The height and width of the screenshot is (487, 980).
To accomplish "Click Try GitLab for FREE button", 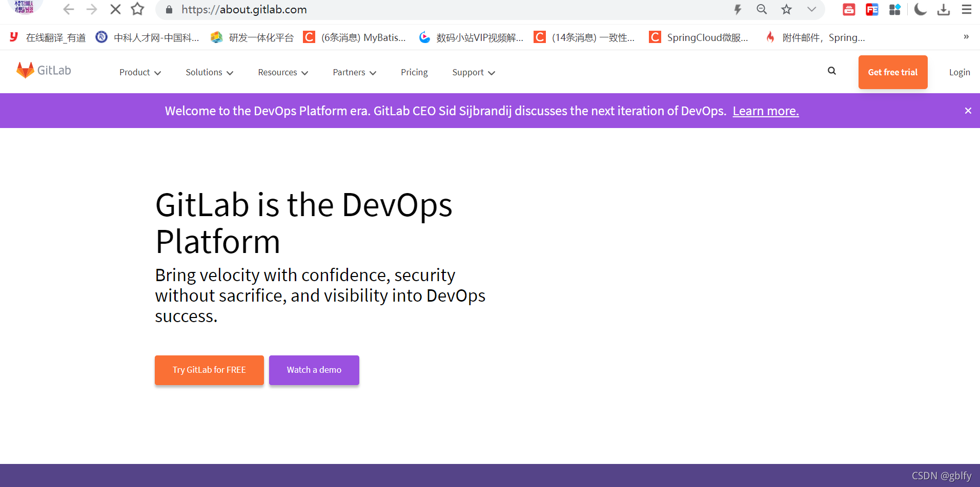I will pos(209,370).
